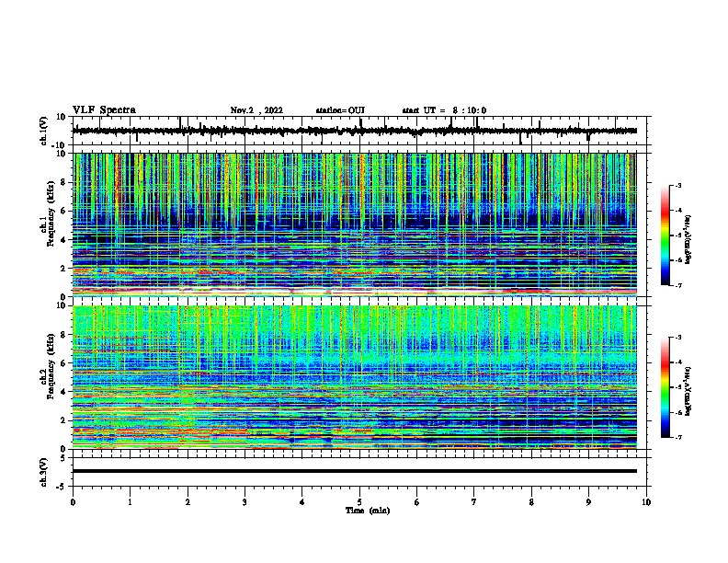Click the time axis tick label "7"

[474, 502]
